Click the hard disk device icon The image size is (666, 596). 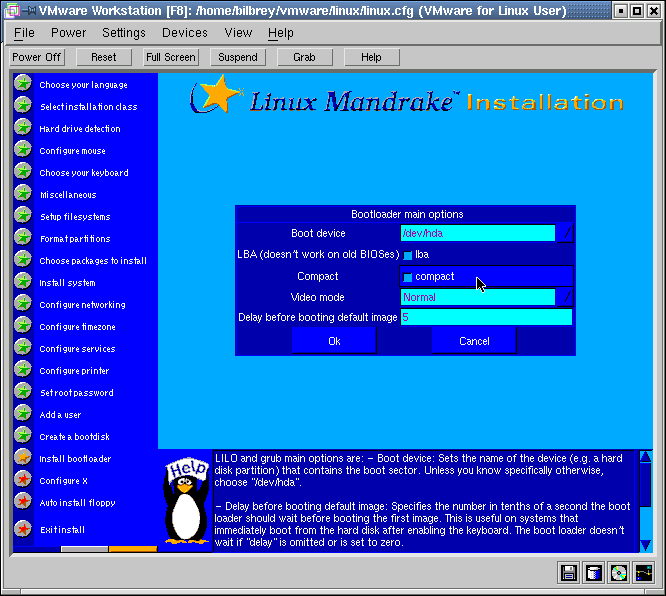pos(594,573)
